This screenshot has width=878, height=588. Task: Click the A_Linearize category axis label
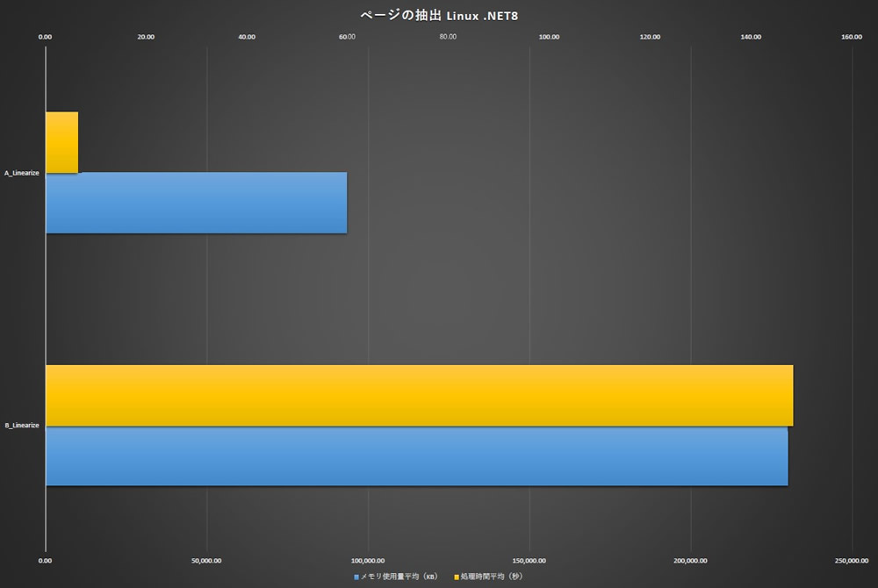(21, 173)
